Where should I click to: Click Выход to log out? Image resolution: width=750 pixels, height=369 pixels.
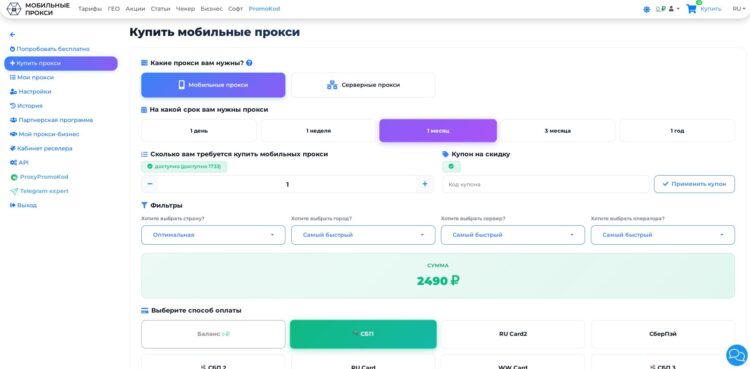pos(23,205)
